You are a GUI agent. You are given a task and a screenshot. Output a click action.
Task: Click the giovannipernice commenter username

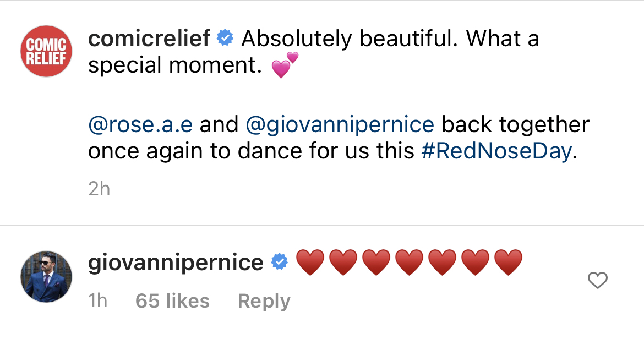[176, 262]
